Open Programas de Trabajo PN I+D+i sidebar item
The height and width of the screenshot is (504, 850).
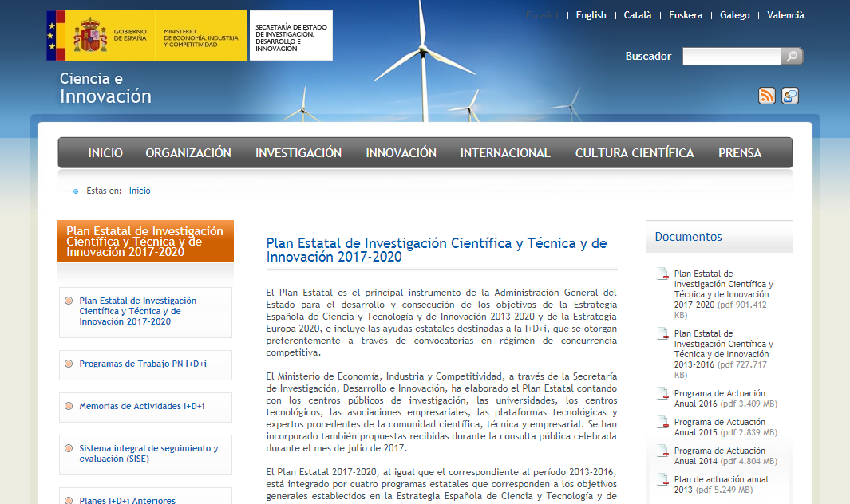click(143, 364)
